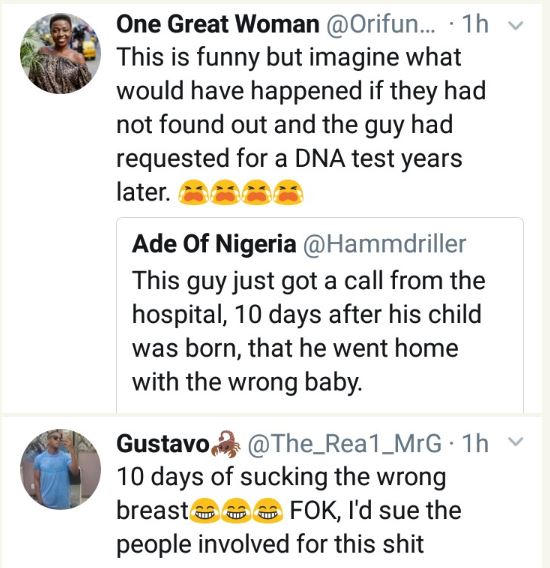Click the 1h timestamp on Gustavo's tweet
This screenshot has width=550, height=568.
(475, 443)
